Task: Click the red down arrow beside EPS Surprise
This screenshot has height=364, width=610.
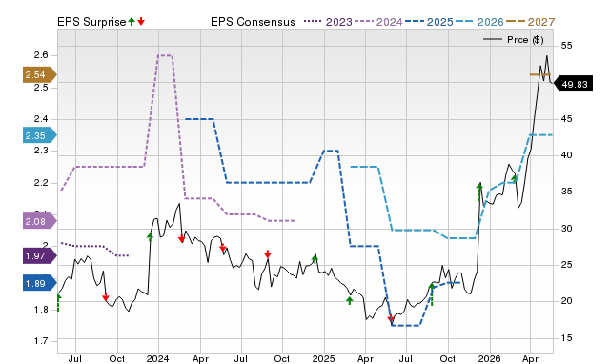Action: (x=141, y=21)
